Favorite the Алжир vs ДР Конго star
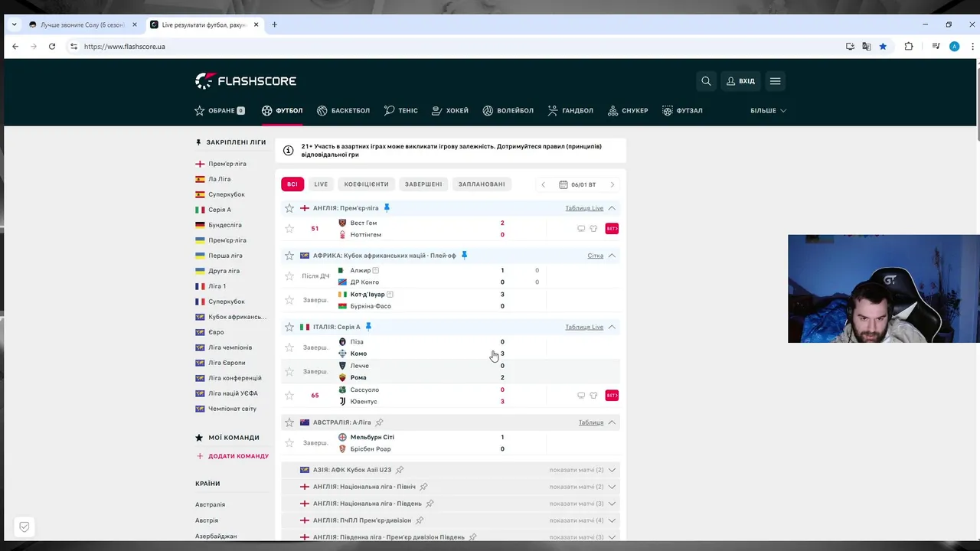 289,275
